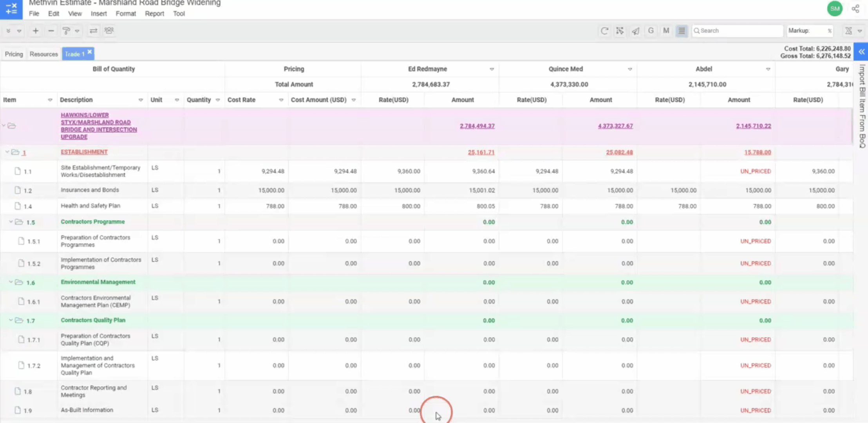Click the ESTABLISHMENT heading link

pos(84,152)
